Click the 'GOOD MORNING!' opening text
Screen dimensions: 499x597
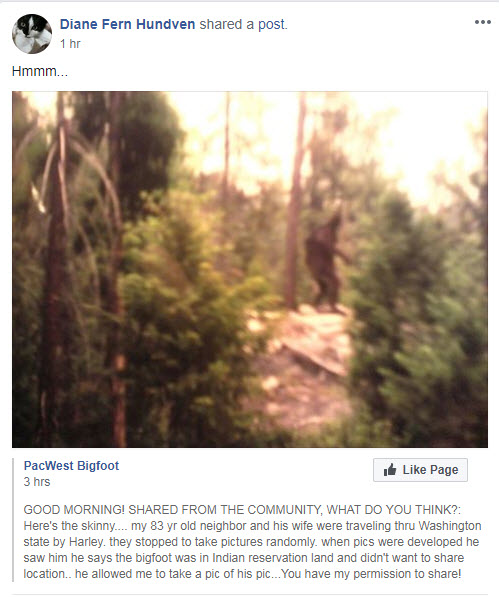[x=74, y=509]
